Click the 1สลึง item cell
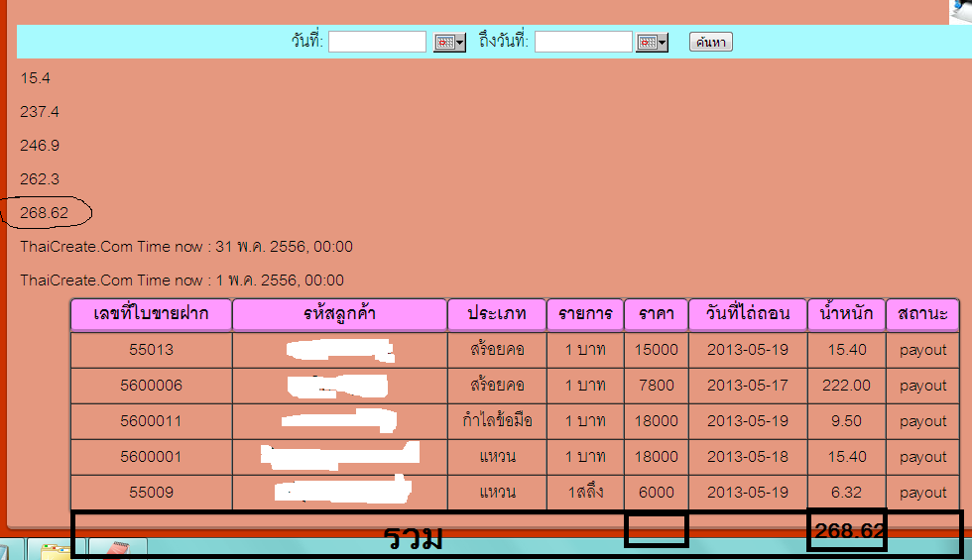Viewport: 972px width, 560px height. [x=585, y=493]
